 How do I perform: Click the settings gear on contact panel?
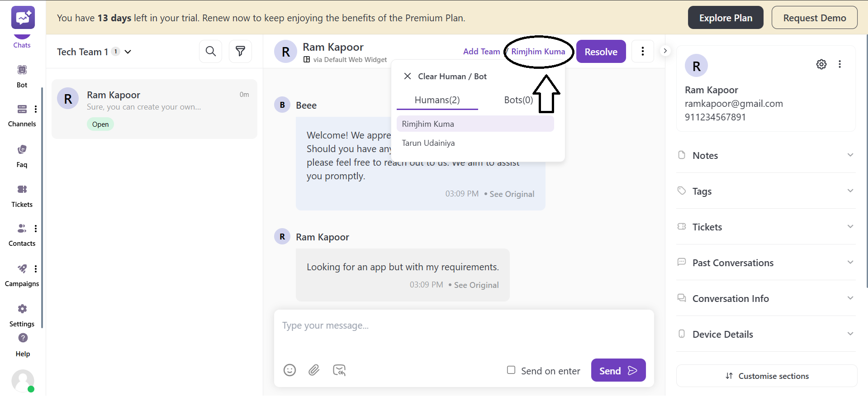click(x=821, y=64)
